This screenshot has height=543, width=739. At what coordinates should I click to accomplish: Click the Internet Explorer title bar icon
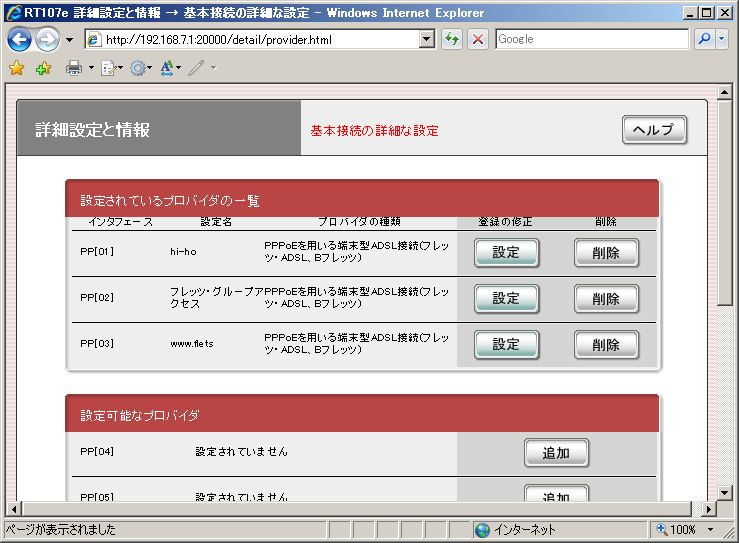[15, 12]
